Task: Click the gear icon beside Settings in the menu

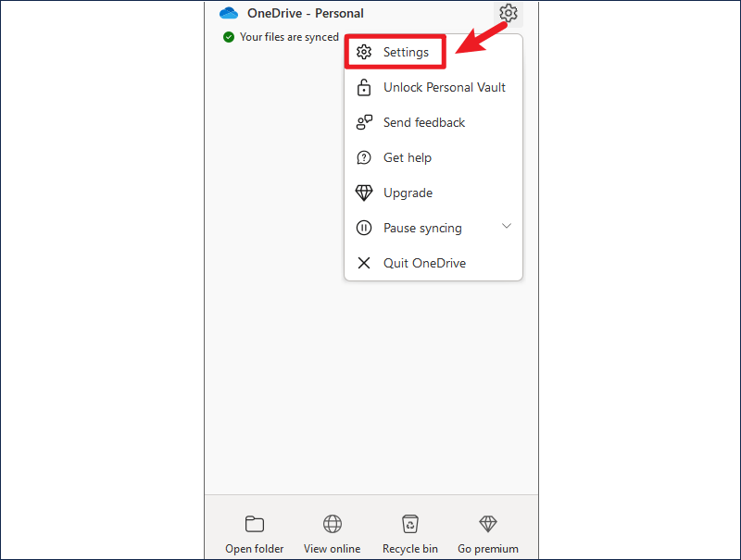Action: click(x=364, y=52)
